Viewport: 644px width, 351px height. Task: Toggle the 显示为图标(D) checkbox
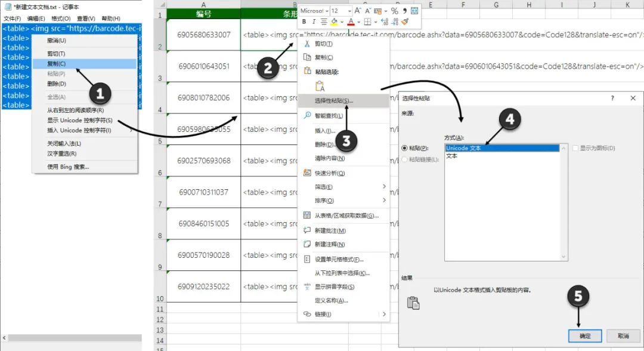tap(575, 148)
